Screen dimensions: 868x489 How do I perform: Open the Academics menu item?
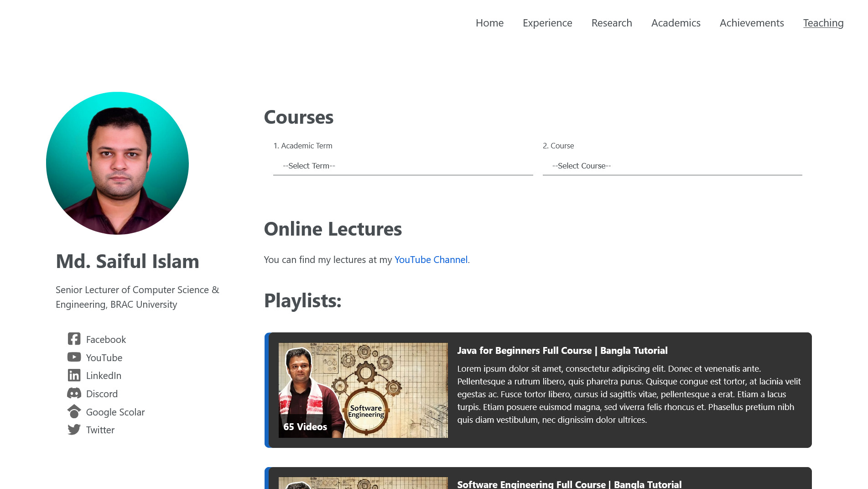pos(676,23)
